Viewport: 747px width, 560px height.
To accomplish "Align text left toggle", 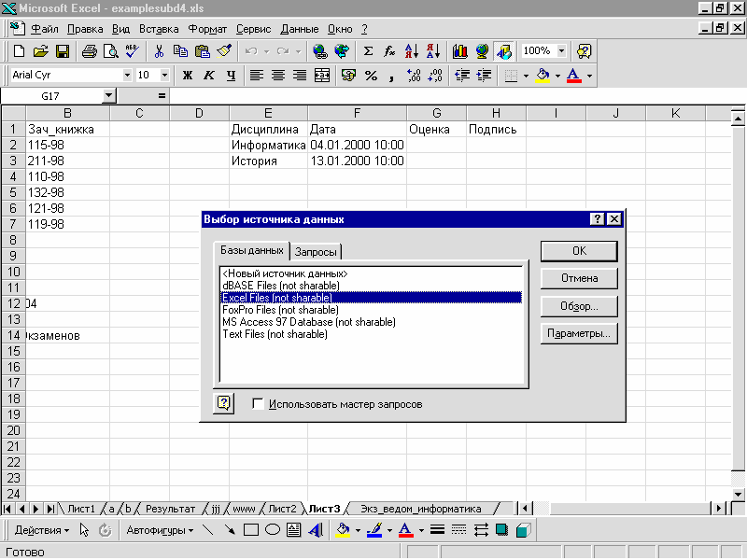I will [x=257, y=76].
